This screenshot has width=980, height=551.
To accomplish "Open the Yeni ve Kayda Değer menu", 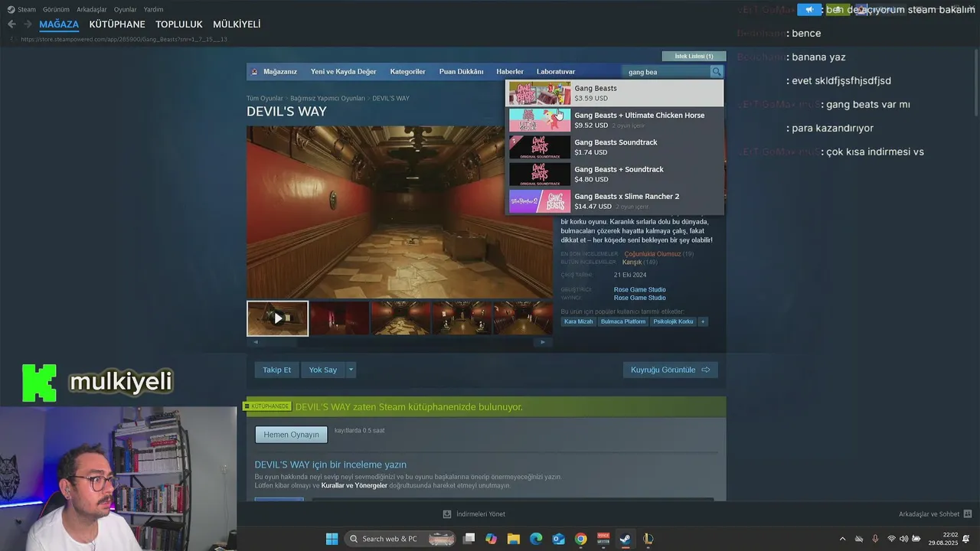I will 344,72.
